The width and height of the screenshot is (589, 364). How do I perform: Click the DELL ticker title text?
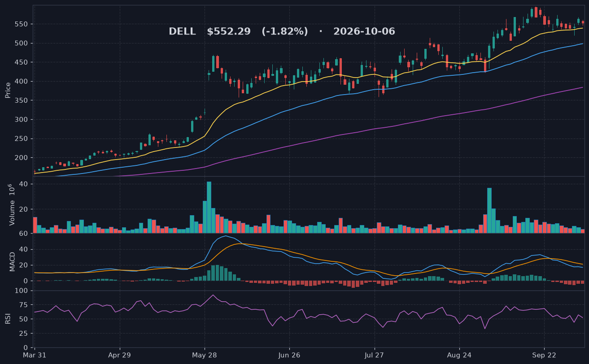pos(182,32)
